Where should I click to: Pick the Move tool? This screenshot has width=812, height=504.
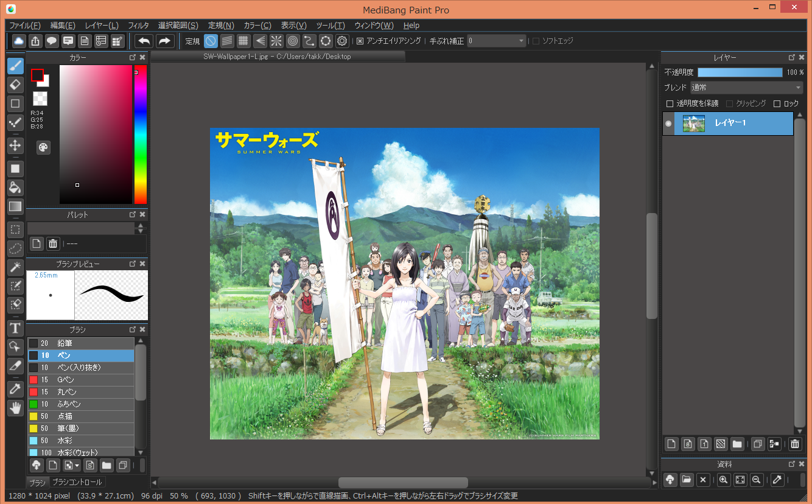16,145
